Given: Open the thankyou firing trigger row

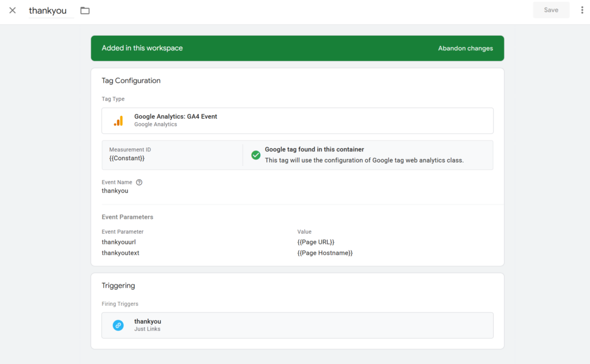Looking at the screenshot, I should [x=297, y=325].
